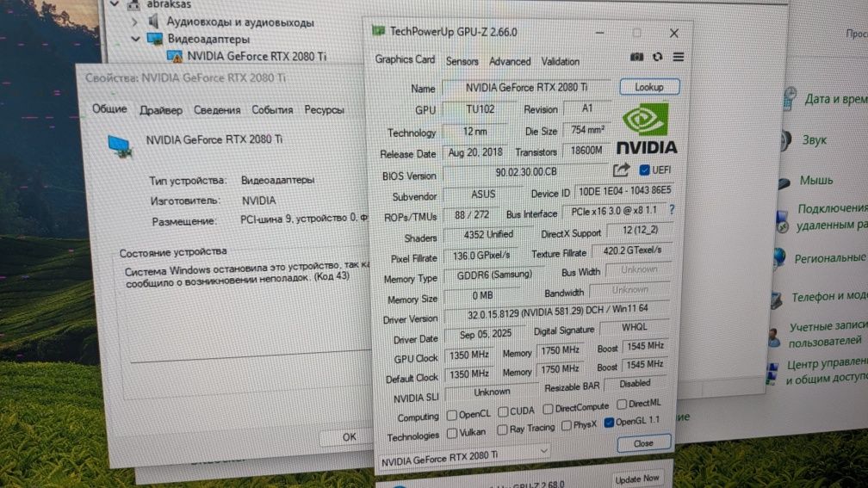868x488 pixels.
Task: Click the Subvendor ASUS field
Action: point(483,195)
